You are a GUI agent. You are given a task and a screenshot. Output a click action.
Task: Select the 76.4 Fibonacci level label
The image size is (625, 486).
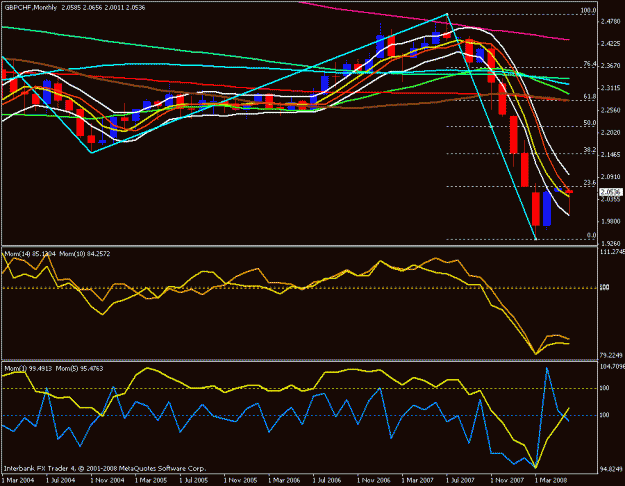point(590,64)
